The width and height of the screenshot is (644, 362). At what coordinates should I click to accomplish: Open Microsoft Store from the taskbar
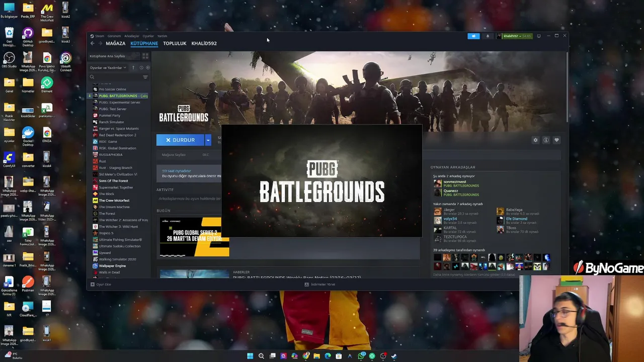pos(339,356)
